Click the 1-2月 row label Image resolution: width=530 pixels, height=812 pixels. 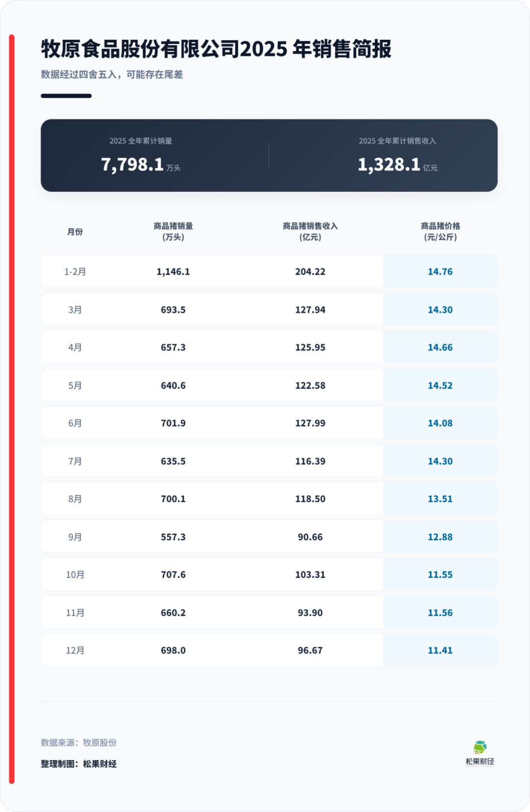[75, 272]
